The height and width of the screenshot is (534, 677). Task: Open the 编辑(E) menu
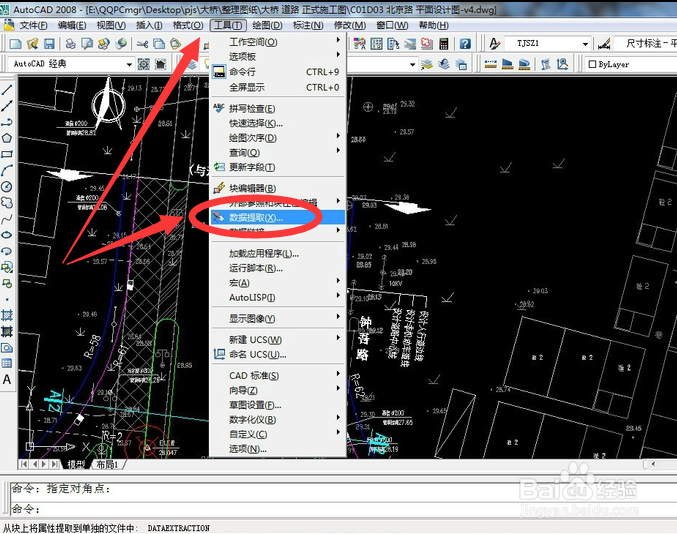tap(72, 25)
